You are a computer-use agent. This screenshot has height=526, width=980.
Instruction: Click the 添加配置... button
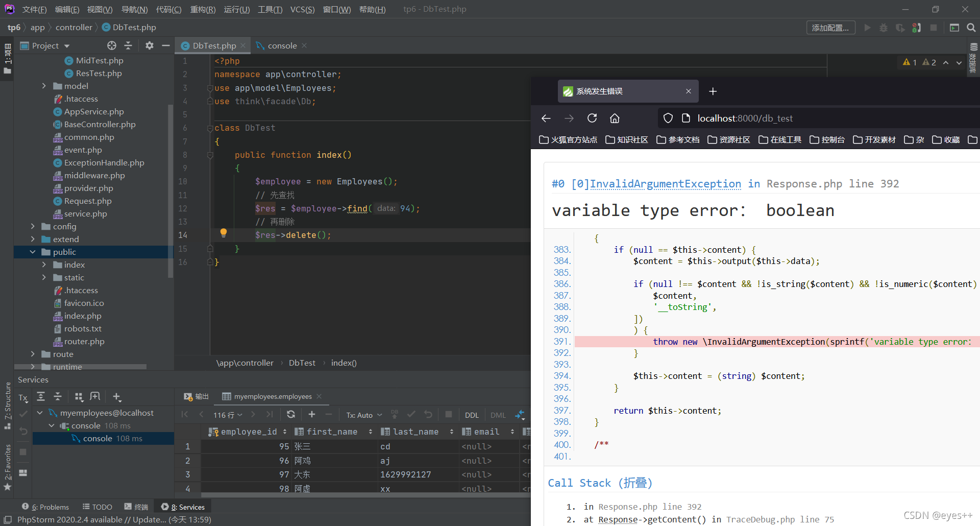830,28
